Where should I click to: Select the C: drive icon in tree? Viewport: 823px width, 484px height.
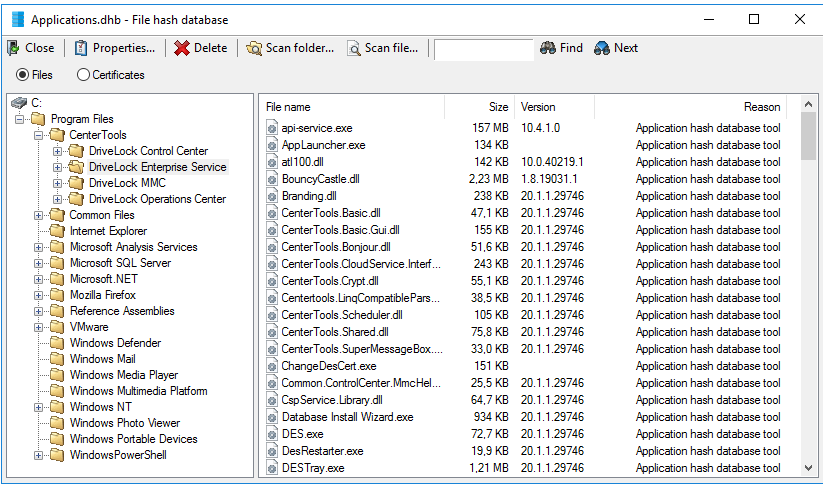19,103
